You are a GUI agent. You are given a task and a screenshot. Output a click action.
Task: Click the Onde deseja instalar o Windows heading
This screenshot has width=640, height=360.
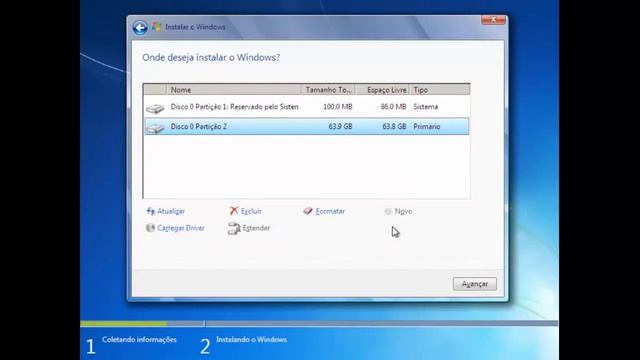click(x=211, y=58)
